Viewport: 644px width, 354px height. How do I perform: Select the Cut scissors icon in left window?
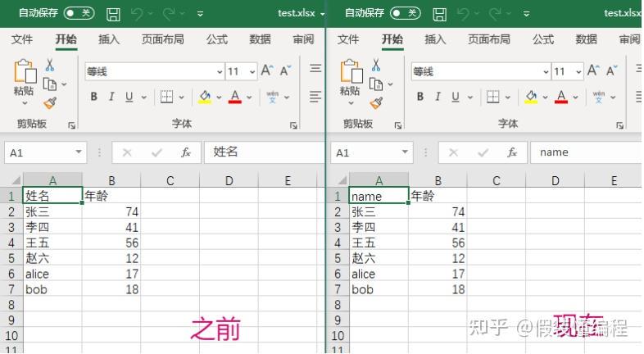tap(50, 65)
